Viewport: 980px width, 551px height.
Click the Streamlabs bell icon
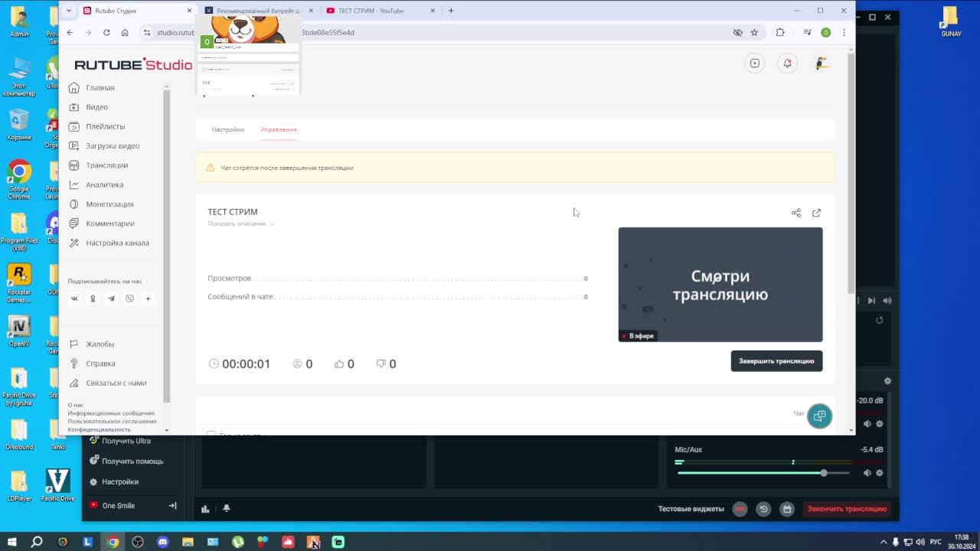[227, 508]
